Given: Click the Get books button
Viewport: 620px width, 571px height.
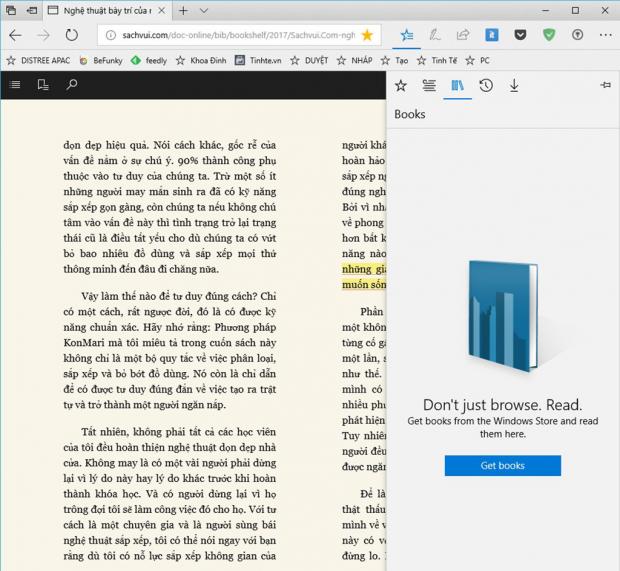Looking at the screenshot, I should coord(502,466).
